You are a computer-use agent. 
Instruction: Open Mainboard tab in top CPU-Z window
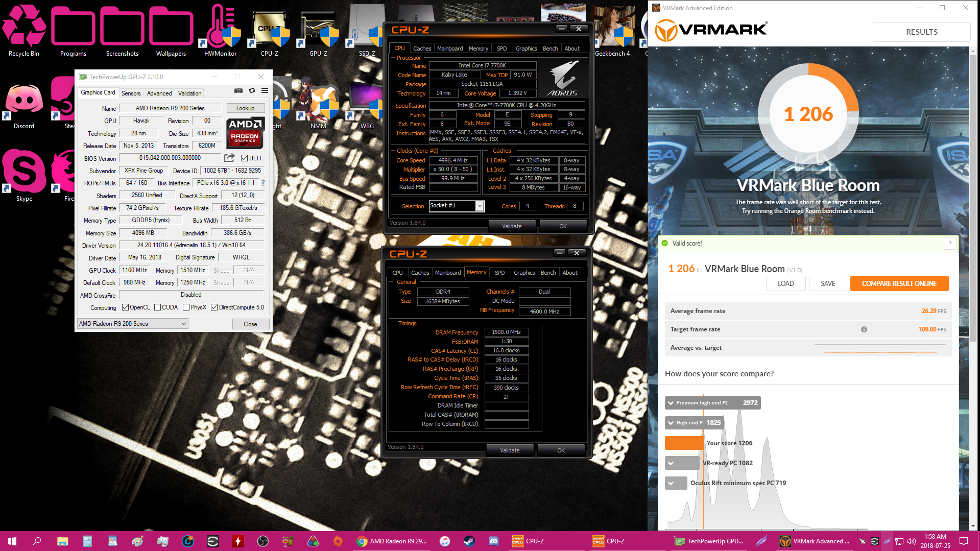(450, 49)
